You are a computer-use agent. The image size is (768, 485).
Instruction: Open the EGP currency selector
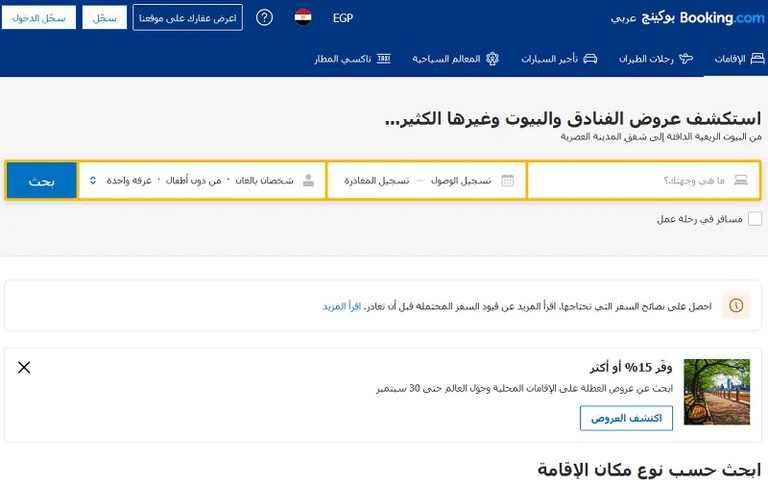pos(343,18)
